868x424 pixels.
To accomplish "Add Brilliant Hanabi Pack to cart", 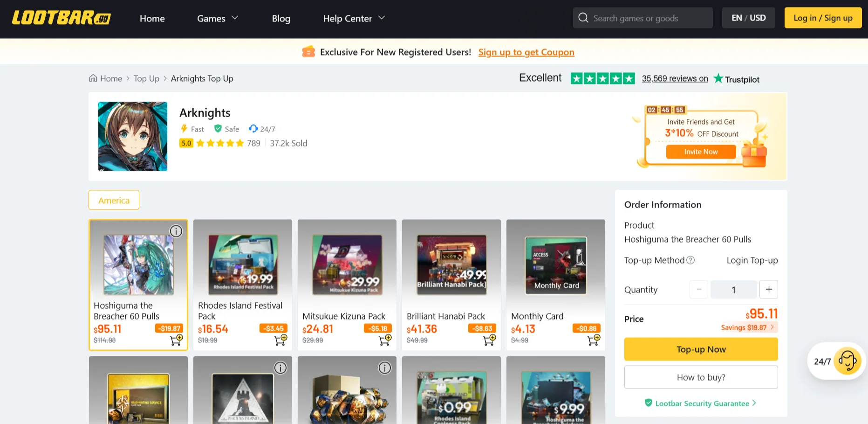I will [x=489, y=340].
